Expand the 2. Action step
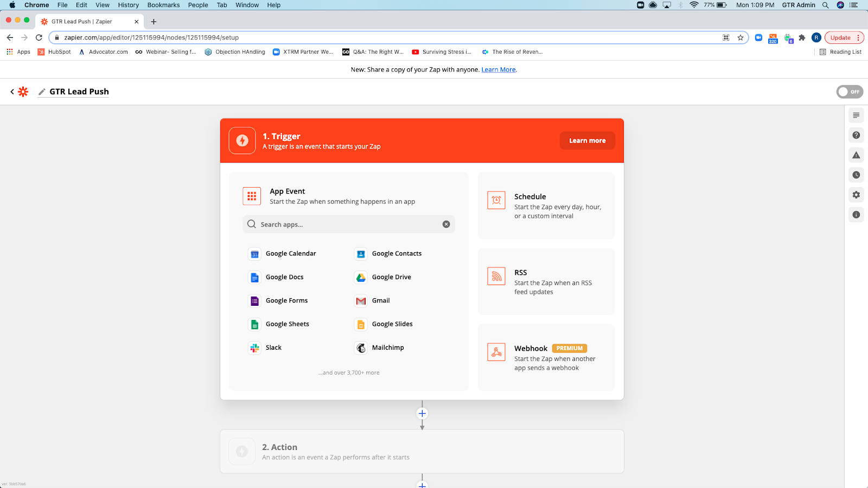This screenshot has width=868, height=488. coord(422,452)
